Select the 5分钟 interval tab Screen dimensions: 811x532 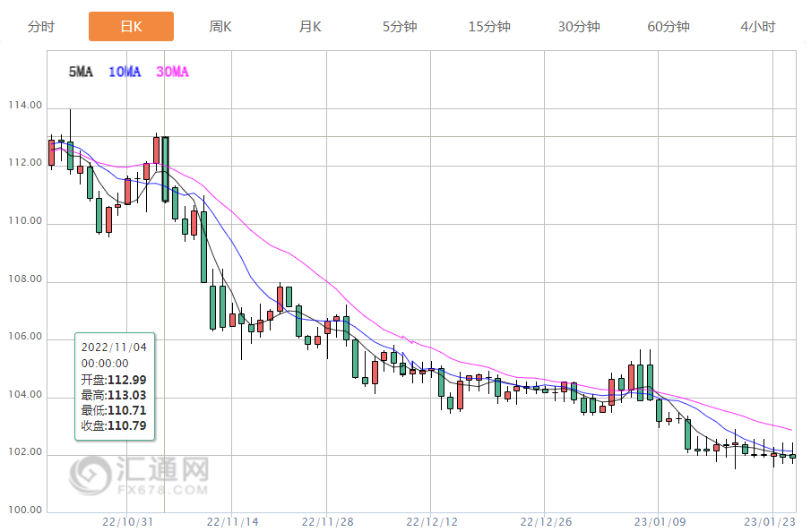tap(400, 27)
